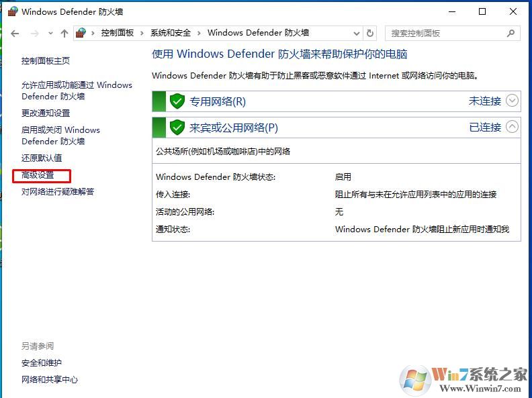This screenshot has width=532, height=398.
Task: Click the 无 value for active networks
Action: (x=339, y=212)
